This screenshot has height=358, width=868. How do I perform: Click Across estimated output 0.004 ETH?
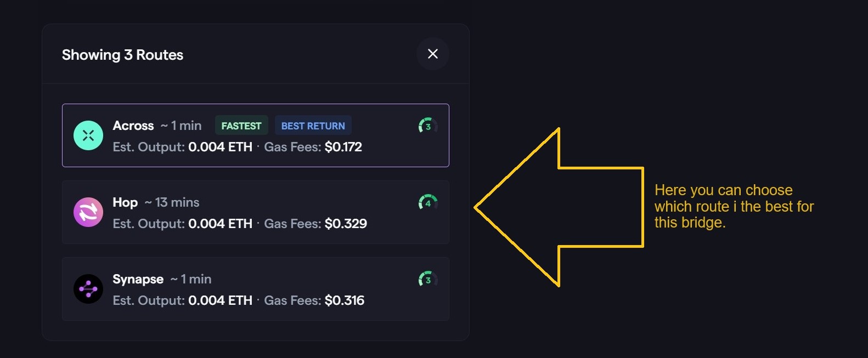point(220,147)
